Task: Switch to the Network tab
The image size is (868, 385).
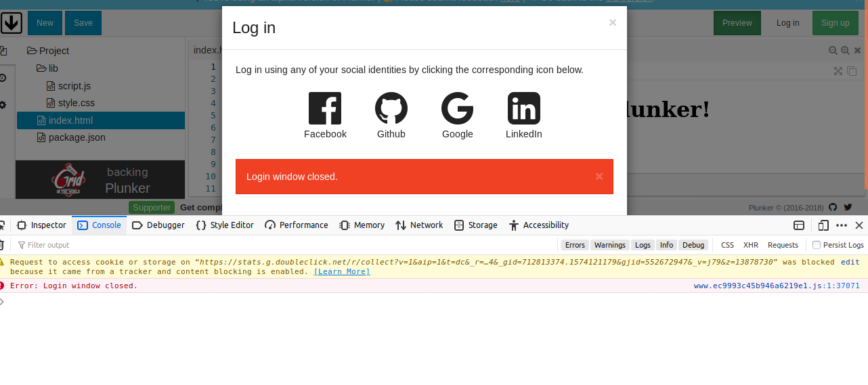Action: [419, 225]
